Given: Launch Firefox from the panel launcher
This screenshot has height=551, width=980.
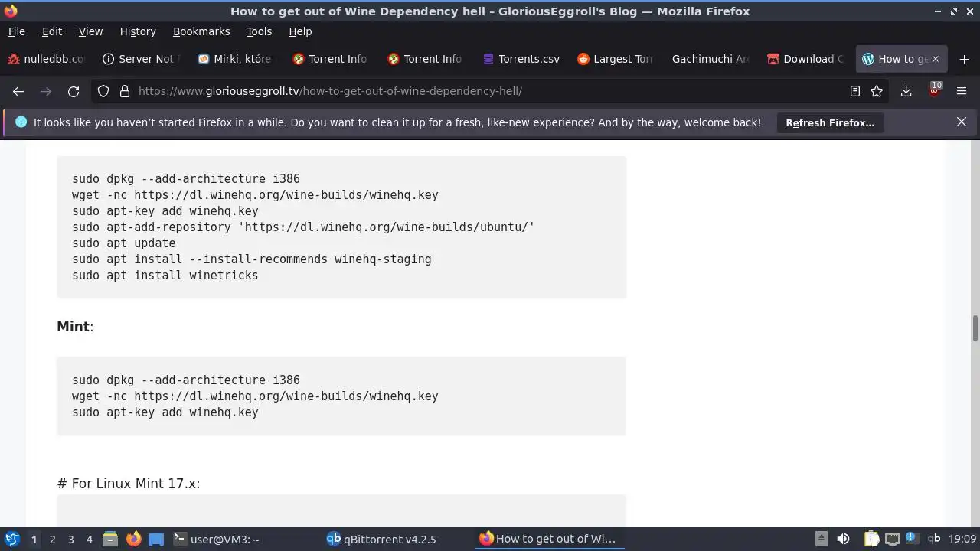Looking at the screenshot, I should [133, 539].
